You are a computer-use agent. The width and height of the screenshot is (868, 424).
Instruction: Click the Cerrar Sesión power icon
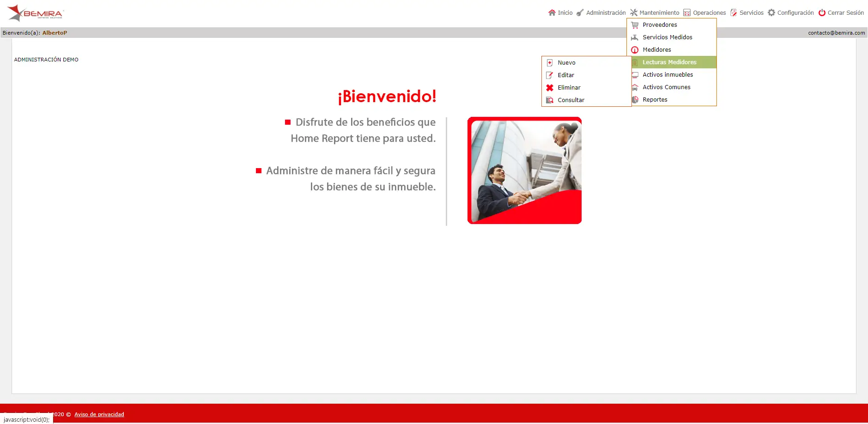pos(822,12)
